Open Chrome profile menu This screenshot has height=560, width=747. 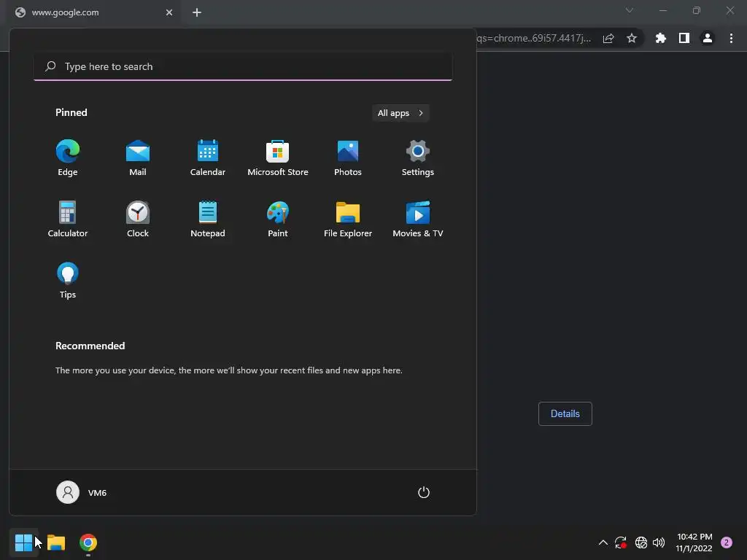(x=708, y=38)
